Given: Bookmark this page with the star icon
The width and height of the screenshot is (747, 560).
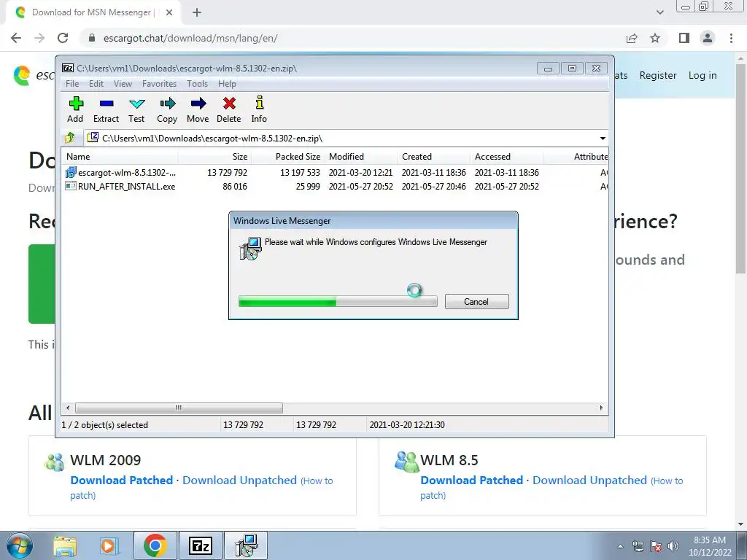Looking at the screenshot, I should 655,38.
